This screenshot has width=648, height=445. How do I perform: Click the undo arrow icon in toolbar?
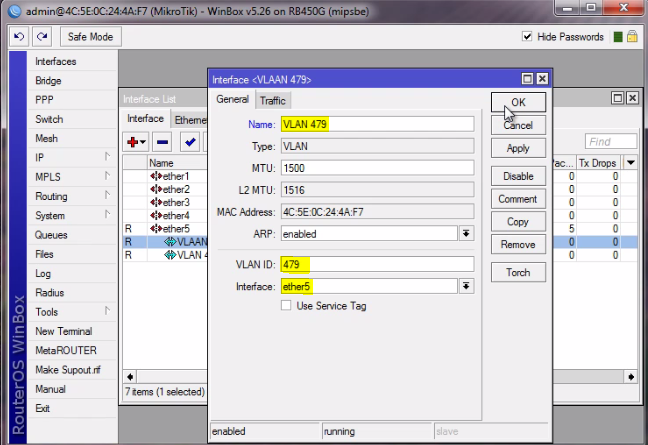point(19,37)
